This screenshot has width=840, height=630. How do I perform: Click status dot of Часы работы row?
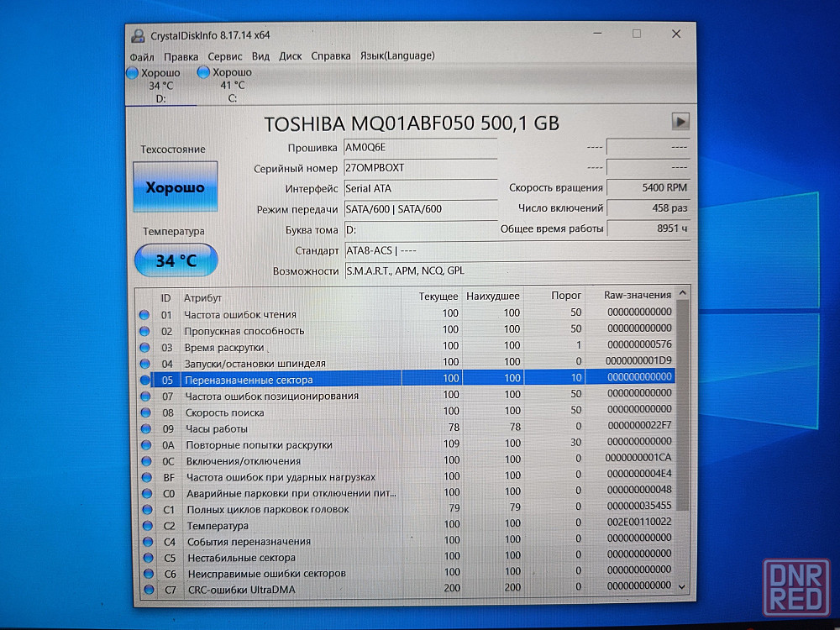(145, 428)
